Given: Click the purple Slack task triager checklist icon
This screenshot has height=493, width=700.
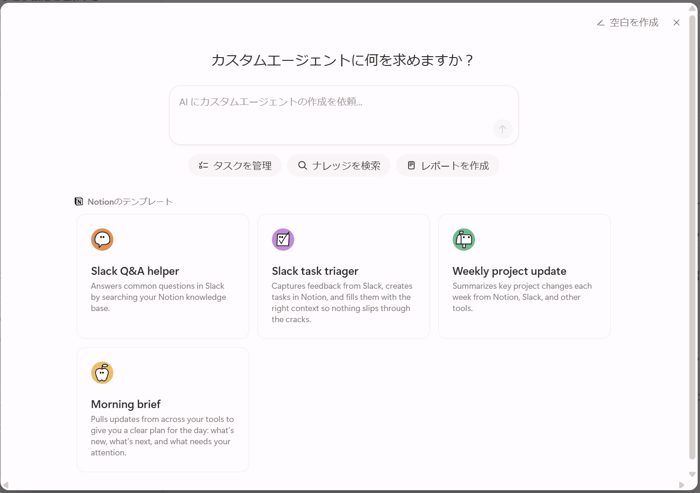Looking at the screenshot, I should point(283,239).
